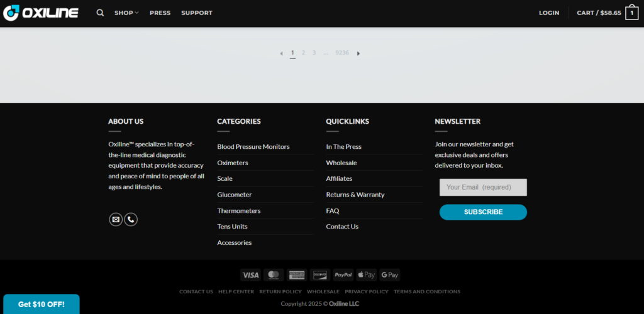644x314 pixels.
Task: Click the Mastercard payment icon
Action: 274,275
